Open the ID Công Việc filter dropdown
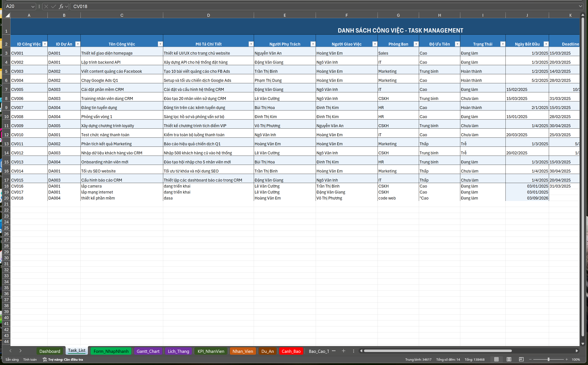The width and height of the screenshot is (588, 365). (45, 44)
